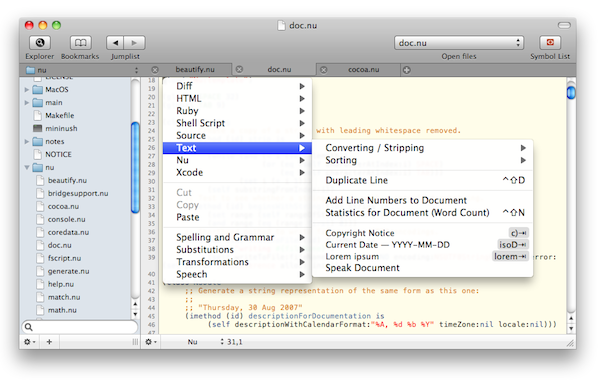
Task: Open the editor status bar gear menu
Action: [x=151, y=342]
